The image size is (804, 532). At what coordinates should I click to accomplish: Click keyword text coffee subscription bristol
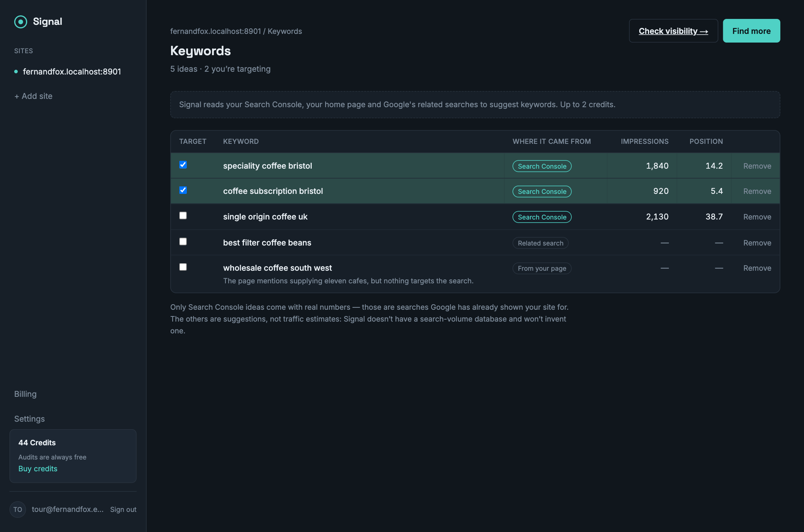tap(273, 191)
